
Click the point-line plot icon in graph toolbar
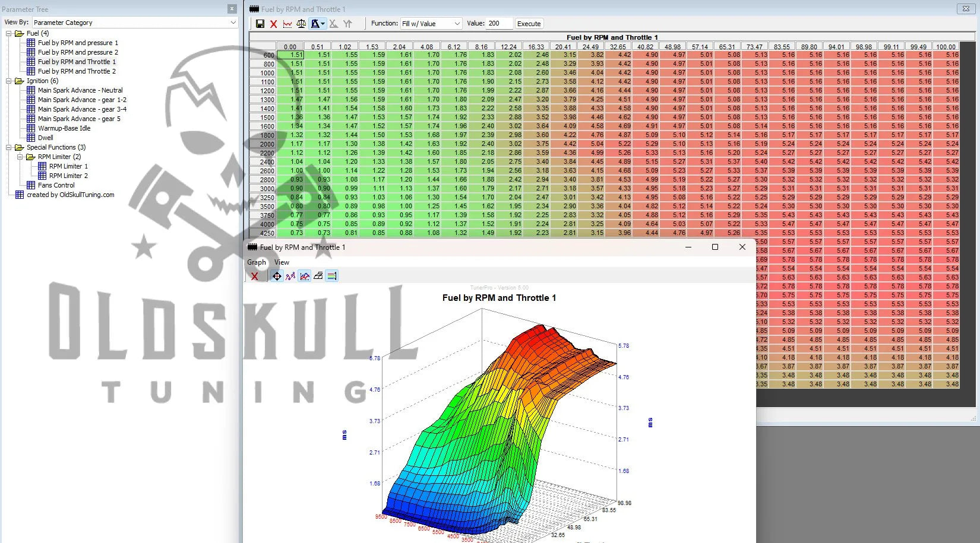[x=290, y=276]
